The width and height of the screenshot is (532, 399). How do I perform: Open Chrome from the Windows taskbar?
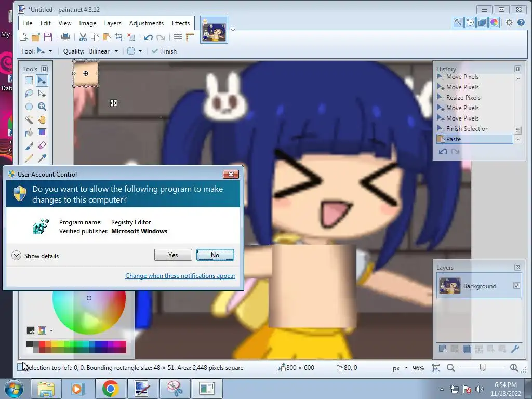[x=110, y=389]
